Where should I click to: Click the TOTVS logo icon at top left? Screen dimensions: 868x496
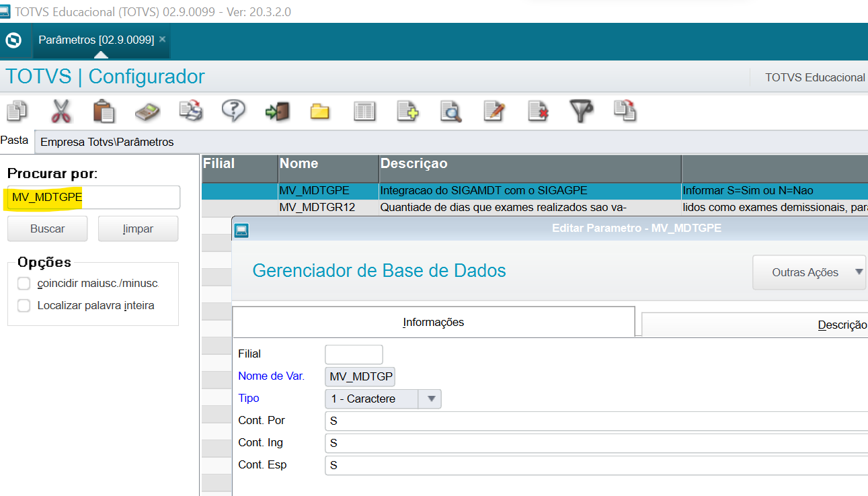[13, 40]
